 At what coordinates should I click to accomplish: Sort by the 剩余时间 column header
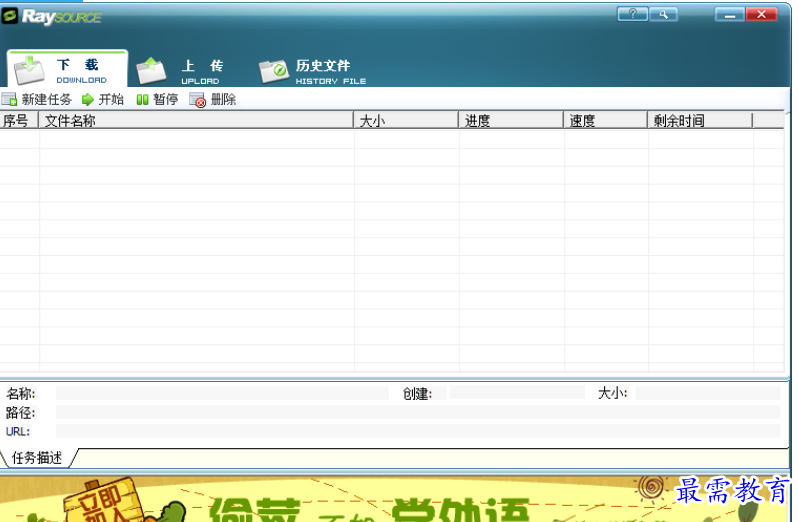(x=700, y=121)
